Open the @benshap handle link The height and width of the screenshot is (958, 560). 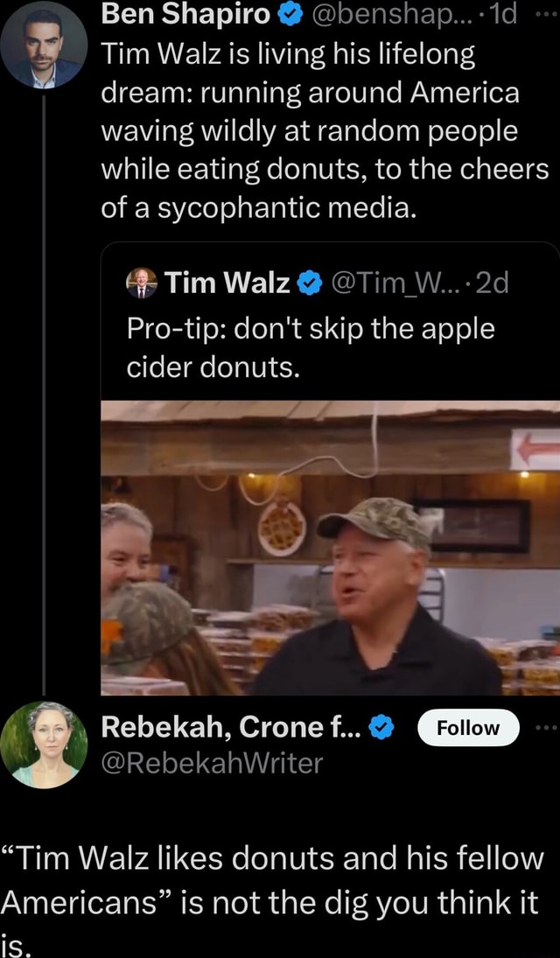tap(385, 15)
